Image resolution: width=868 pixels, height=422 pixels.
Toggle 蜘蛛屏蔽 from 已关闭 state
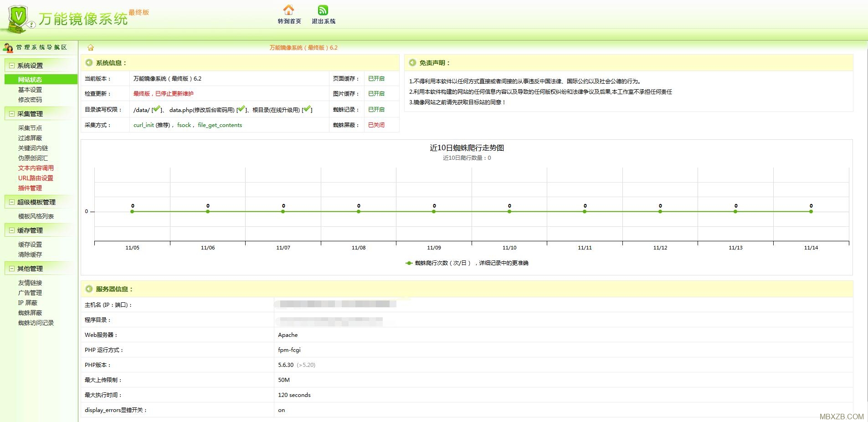pyautogui.click(x=375, y=125)
